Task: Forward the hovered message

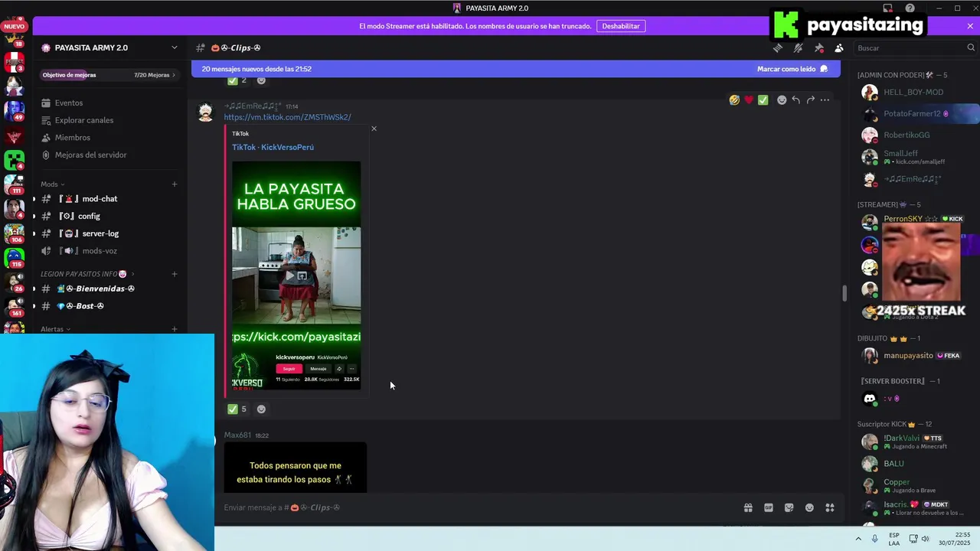Action: click(811, 100)
